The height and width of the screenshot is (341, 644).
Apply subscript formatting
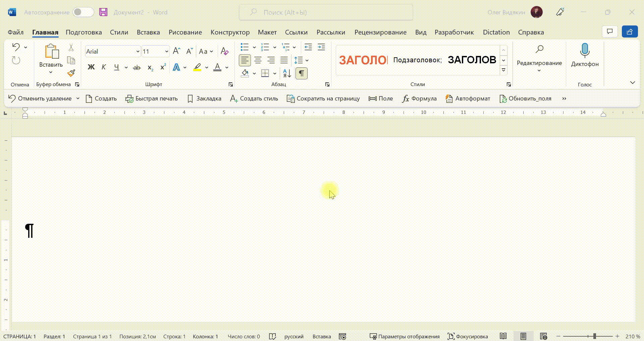pyautogui.click(x=150, y=67)
